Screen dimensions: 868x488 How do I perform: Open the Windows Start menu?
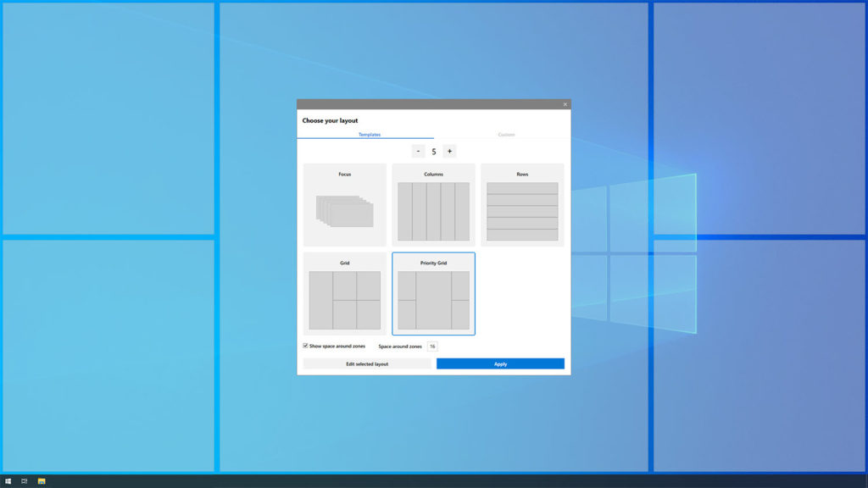click(8, 481)
